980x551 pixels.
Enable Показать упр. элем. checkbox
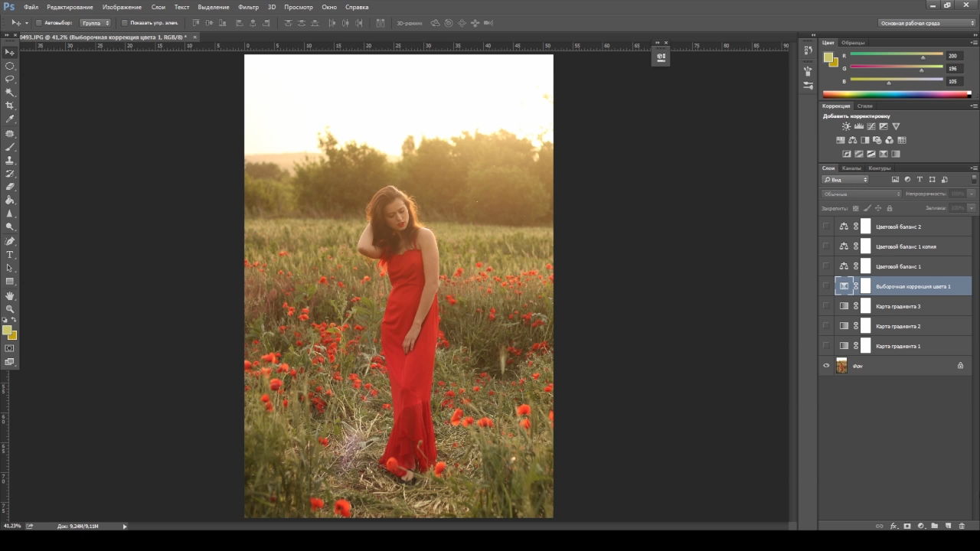click(124, 23)
